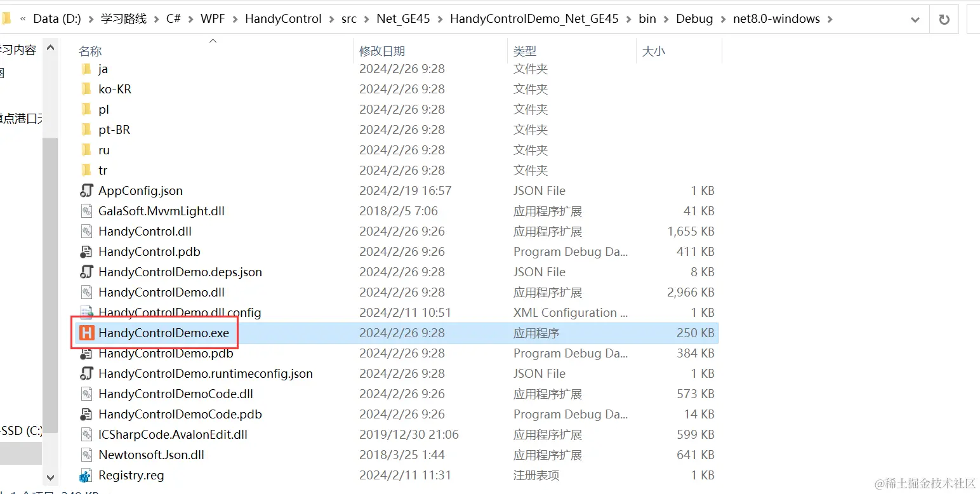The width and height of the screenshot is (980, 494).
Task: Expand the chevron after WPF breadcrumb
Action: tap(235, 19)
